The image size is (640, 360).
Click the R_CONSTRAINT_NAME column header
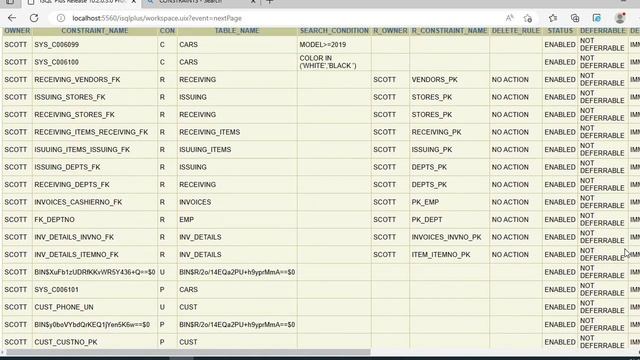tap(449, 31)
